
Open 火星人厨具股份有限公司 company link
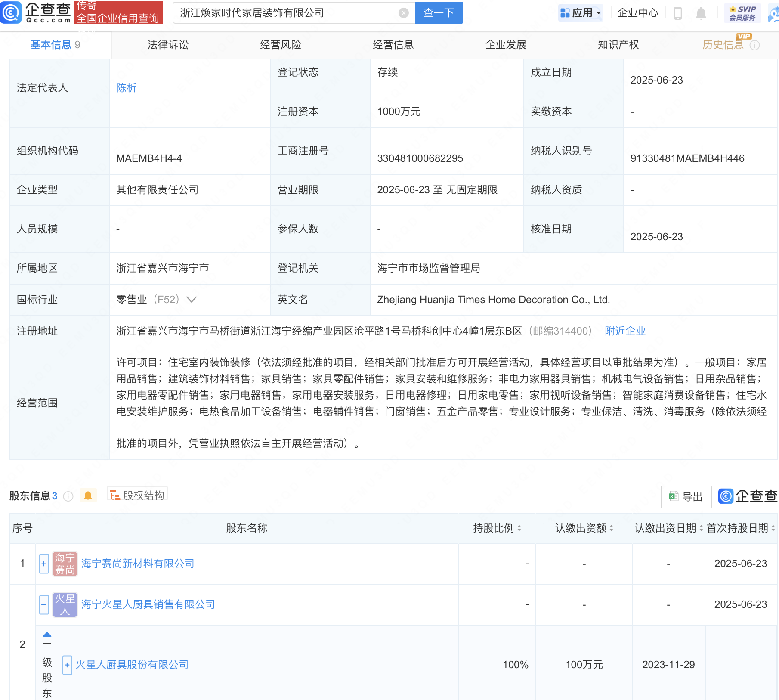[132, 665]
